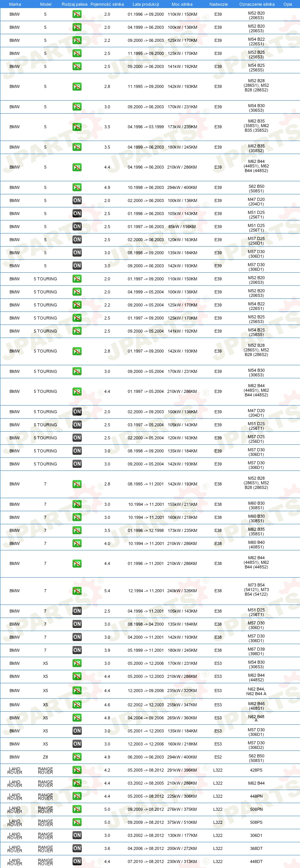Select the Z8 model cell
The image size is (300, 868).
click(45, 757)
